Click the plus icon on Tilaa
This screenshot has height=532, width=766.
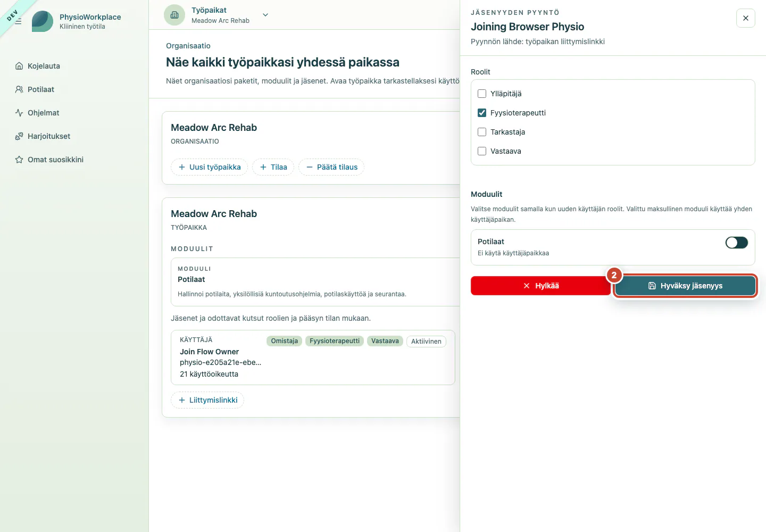tap(263, 167)
